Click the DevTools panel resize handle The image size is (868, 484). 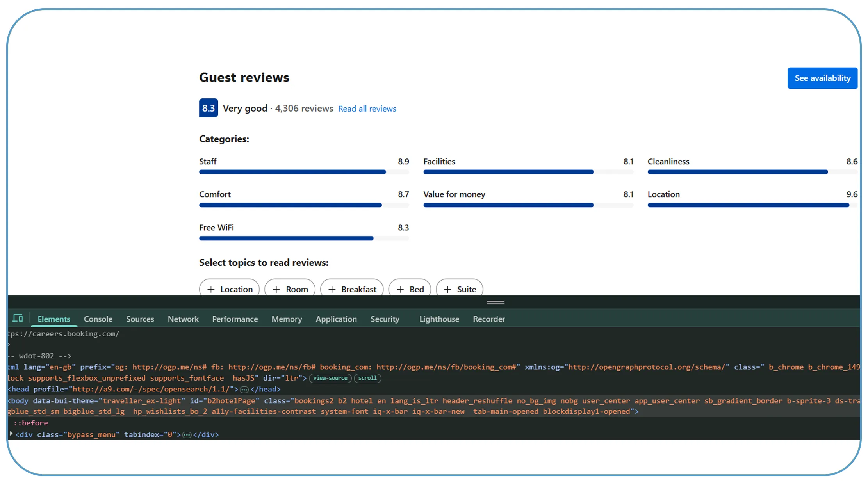point(495,302)
